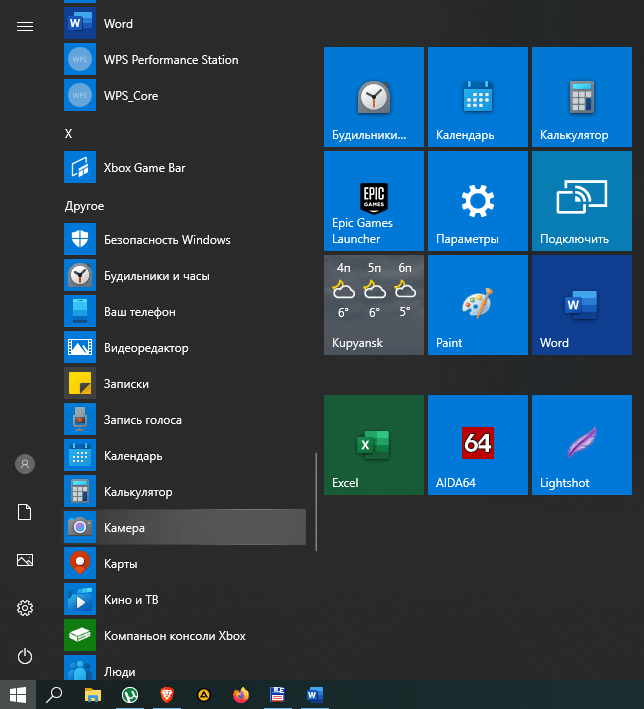Launch Видеоредактор
The width and height of the screenshot is (644, 709).
coord(185,347)
